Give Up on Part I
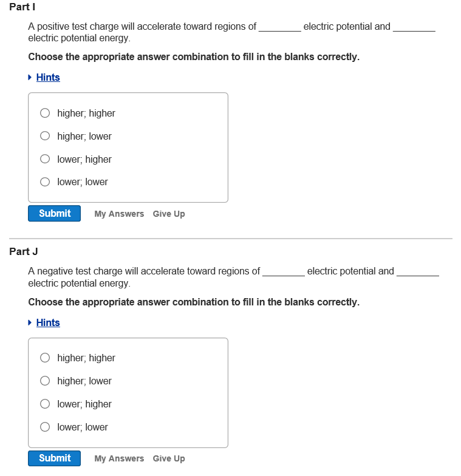 pos(169,214)
